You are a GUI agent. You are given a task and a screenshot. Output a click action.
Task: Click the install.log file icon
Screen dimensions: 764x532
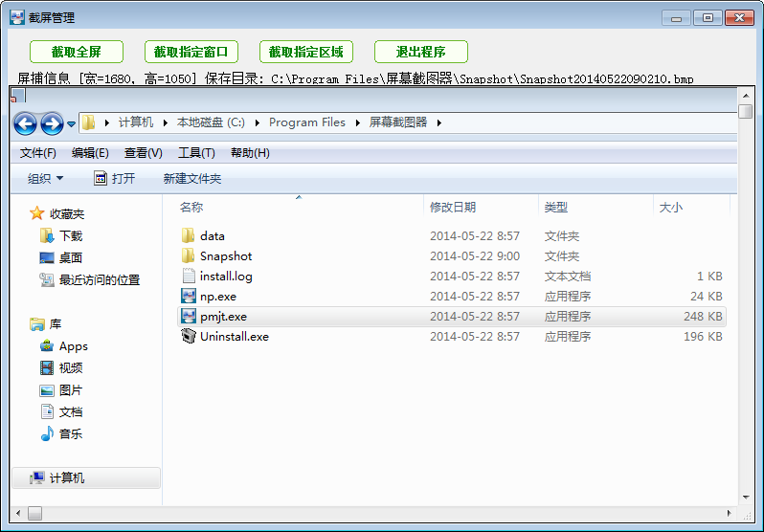(x=188, y=276)
